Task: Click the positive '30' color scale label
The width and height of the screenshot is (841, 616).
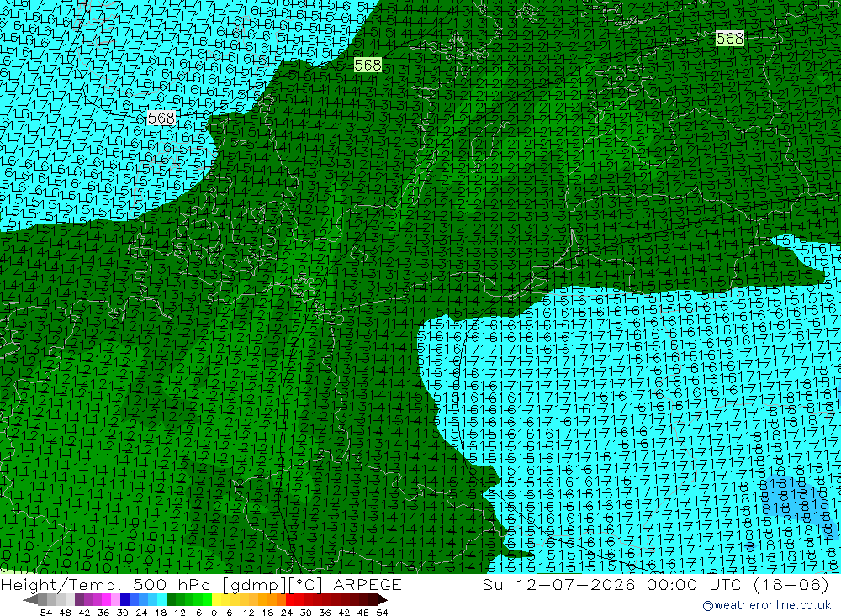Action: click(x=306, y=613)
